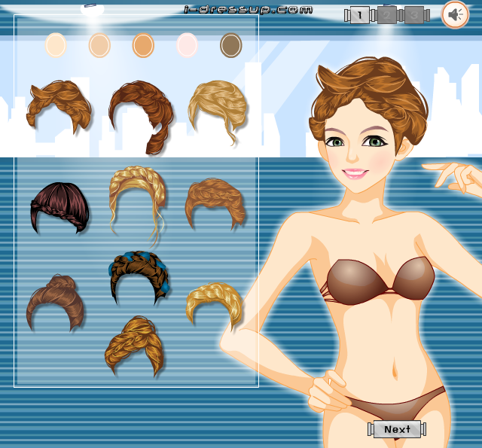This screenshot has height=448, width=482.
Task: Pick the orange tan skin tone swatch
Action: (143, 45)
